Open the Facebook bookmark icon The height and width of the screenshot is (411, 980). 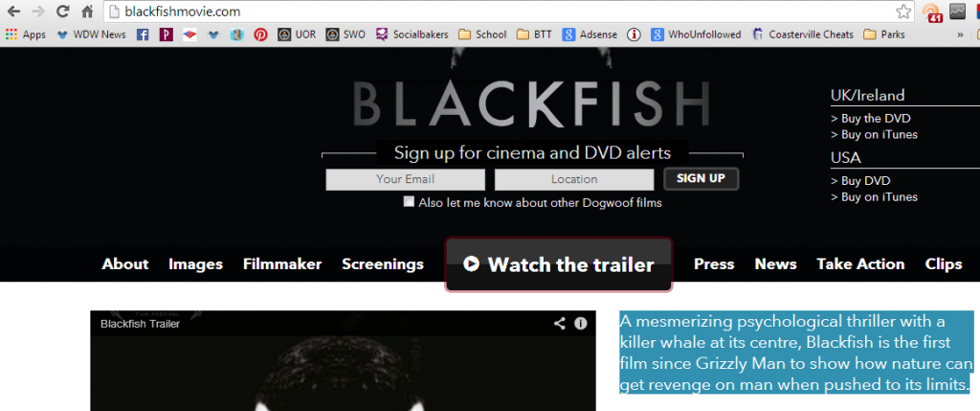(143, 34)
